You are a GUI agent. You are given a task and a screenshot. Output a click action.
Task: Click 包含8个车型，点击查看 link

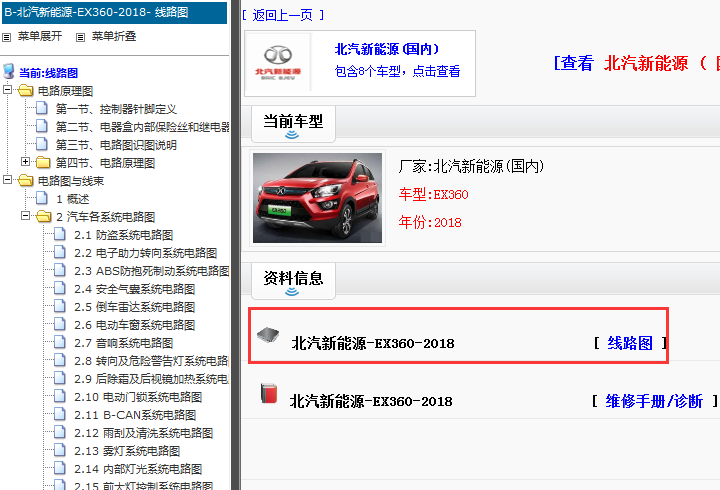(x=397, y=71)
